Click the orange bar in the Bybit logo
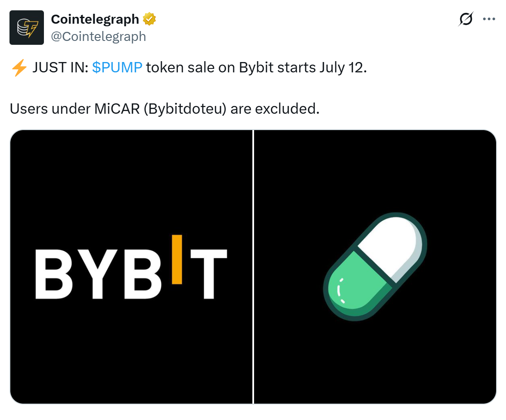Viewport: 506px width, 420px height. point(177,259)
